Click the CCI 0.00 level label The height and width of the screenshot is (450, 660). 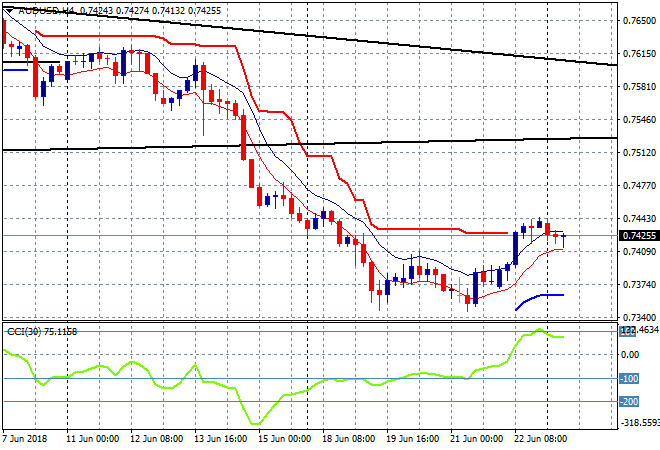[630, 355]
